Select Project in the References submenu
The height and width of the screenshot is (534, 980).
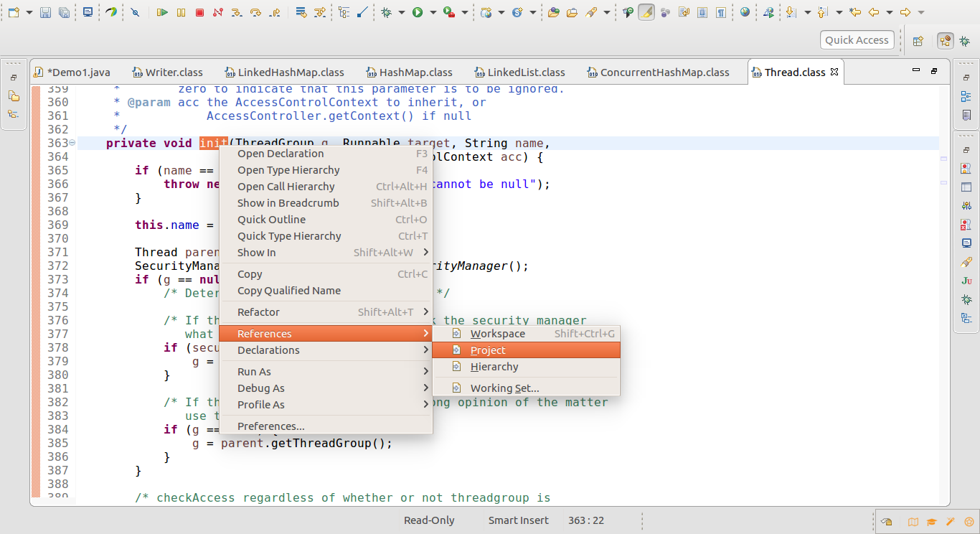(488, 350)
